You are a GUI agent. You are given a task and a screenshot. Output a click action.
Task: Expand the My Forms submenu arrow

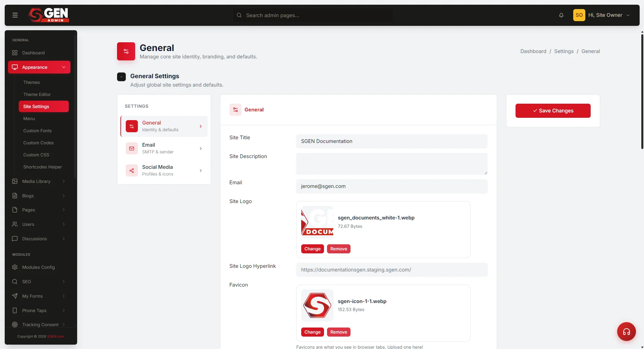tap(64, 296)
